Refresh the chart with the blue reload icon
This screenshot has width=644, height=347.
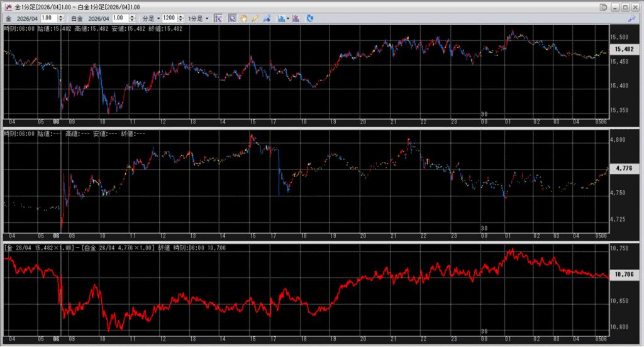point(310,18)
